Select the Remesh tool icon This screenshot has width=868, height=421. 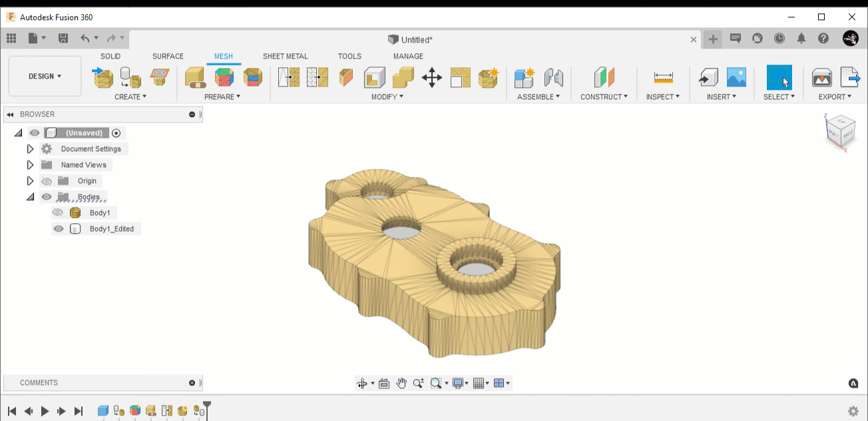coord(289,77)
